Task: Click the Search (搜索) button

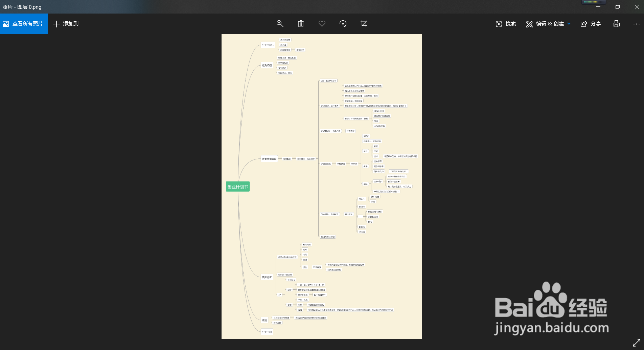Action: [x=506, y=24]
